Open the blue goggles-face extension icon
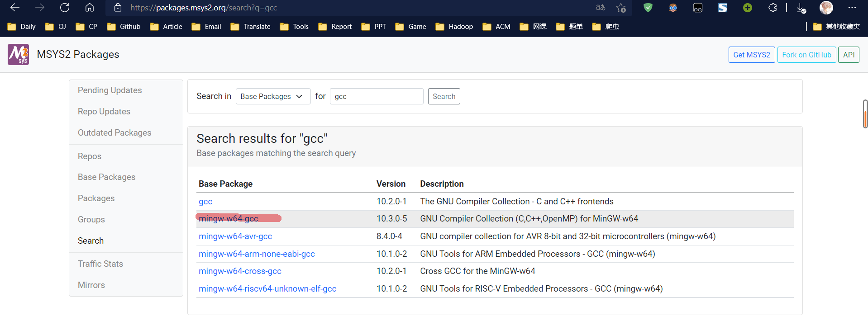868x316 pixels. pyautogui.click(x=673, y=8)
